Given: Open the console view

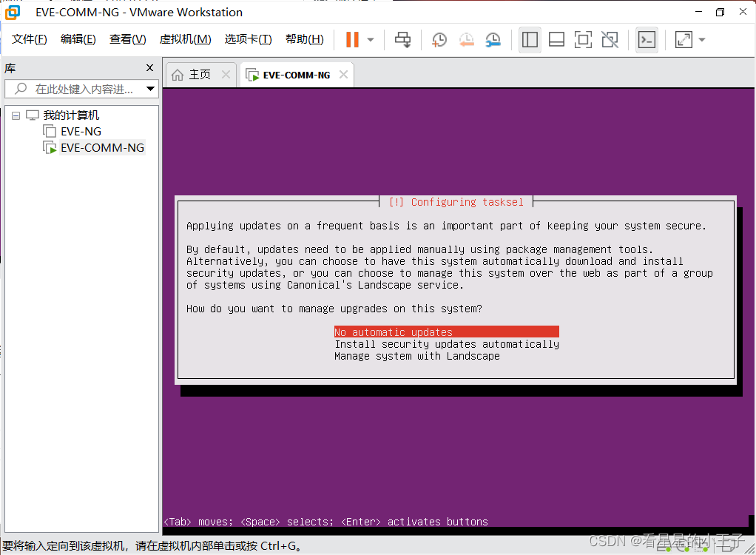Looking at the screenshot, I should (x=647, y=39).
